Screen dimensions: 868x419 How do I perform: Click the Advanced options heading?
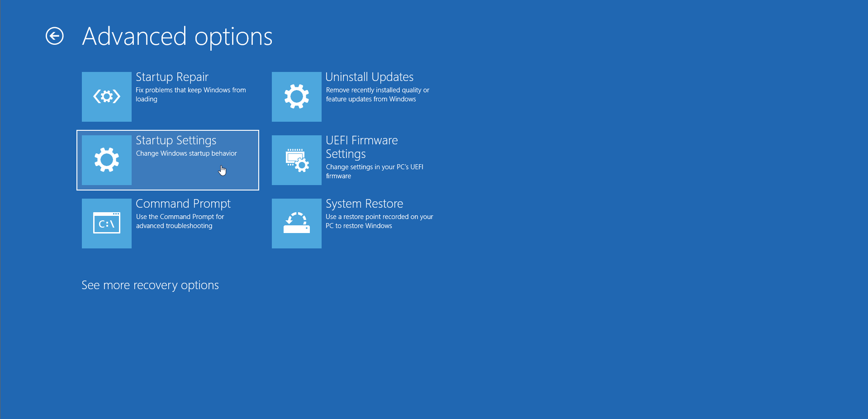(x=177, y=37)
